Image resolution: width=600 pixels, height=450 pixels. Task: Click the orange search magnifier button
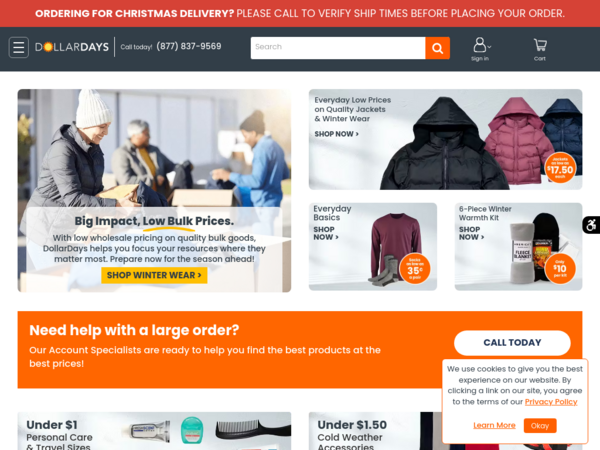pyautogui.click(x=437, y=48)
